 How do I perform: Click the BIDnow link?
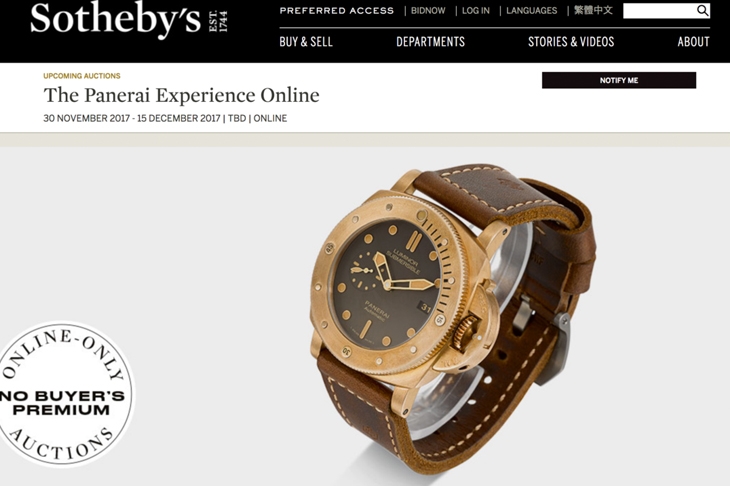point(428,10)
